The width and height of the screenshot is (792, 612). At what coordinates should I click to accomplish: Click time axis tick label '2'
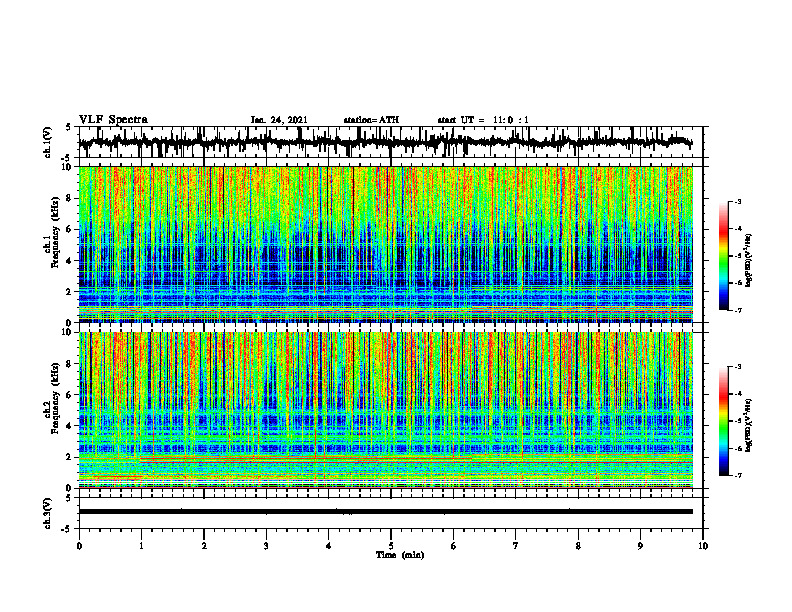pos(204,546)
